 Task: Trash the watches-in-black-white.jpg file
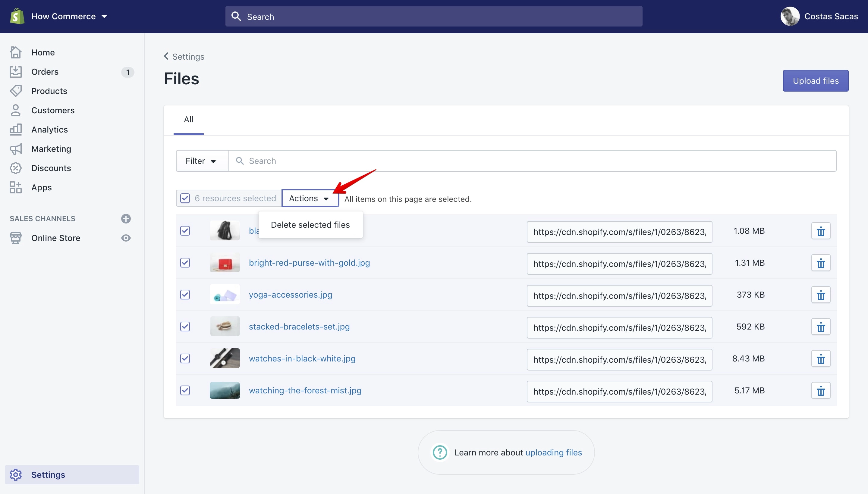821,359
